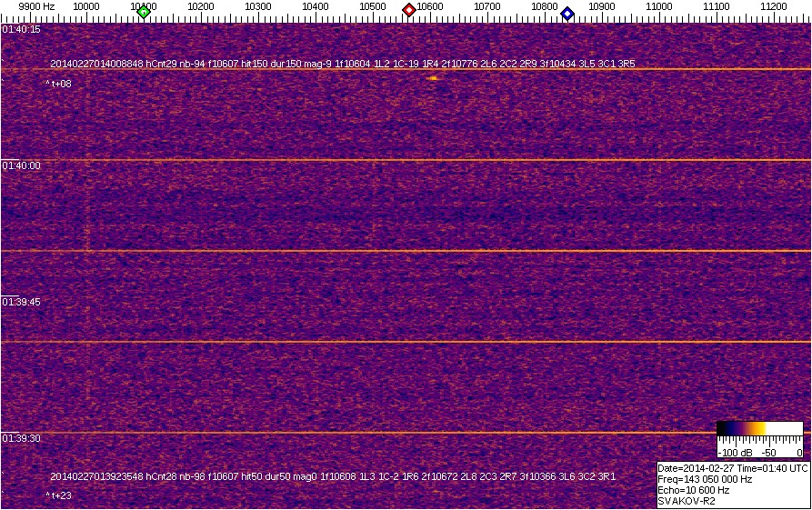Click the blue diamond frequency marker
The width and height of the screenshot is (812, 510).
[567, 13]
